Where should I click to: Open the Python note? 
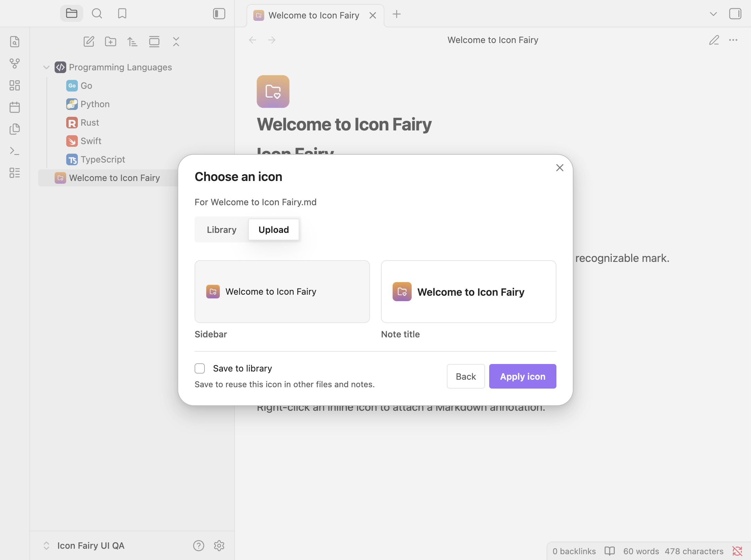[x=95, y=104]
